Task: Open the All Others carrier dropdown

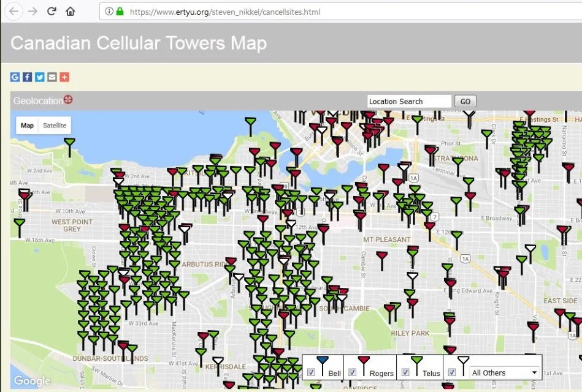Action: tap(504, 373)
